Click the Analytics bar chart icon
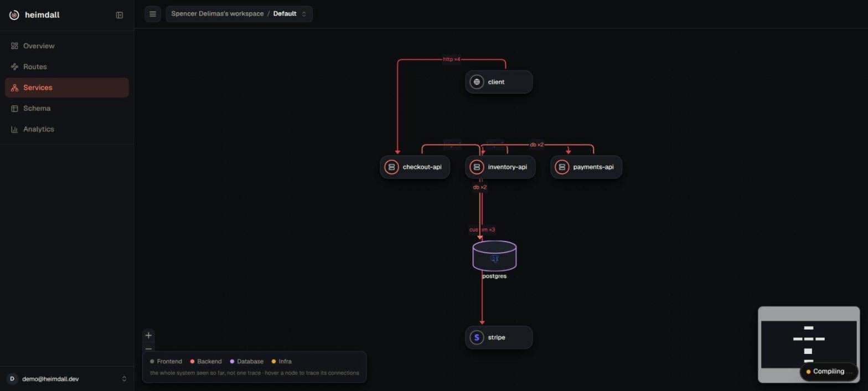Viewport: 868px width, 391px height. (14, 129)
